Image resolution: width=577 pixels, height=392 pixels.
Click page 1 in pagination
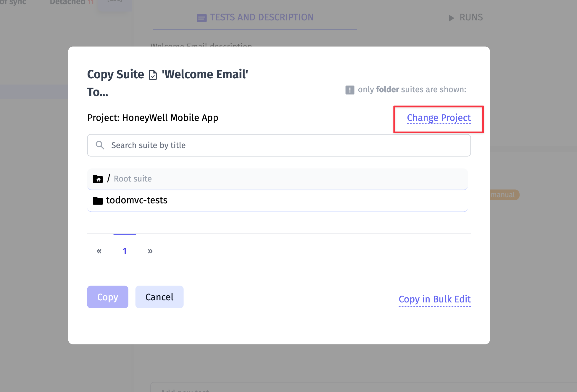click(125, 251)
